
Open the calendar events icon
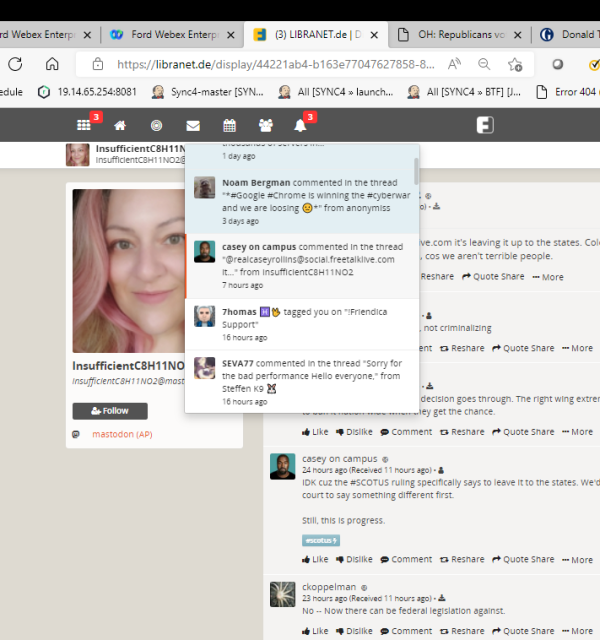229,126
